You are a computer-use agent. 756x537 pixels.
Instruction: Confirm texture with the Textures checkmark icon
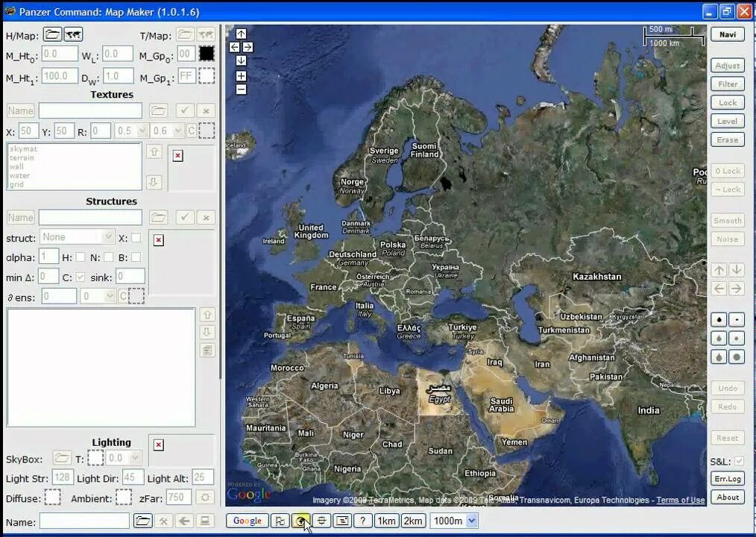(x=184, y=110)
